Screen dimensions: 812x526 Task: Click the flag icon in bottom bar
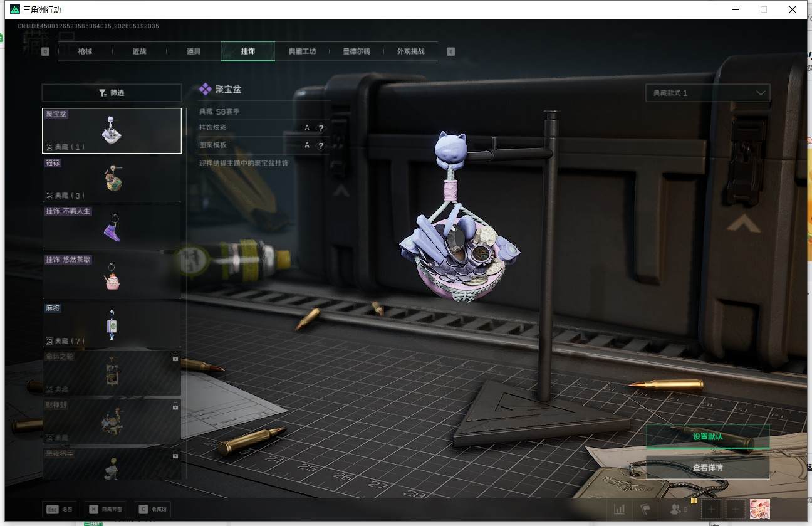tap(645, 509)
